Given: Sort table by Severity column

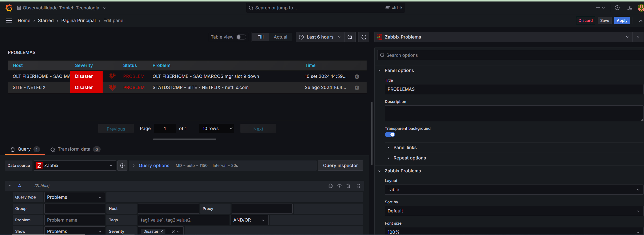Looking at the screenshot, I should [x=84, y=65].
